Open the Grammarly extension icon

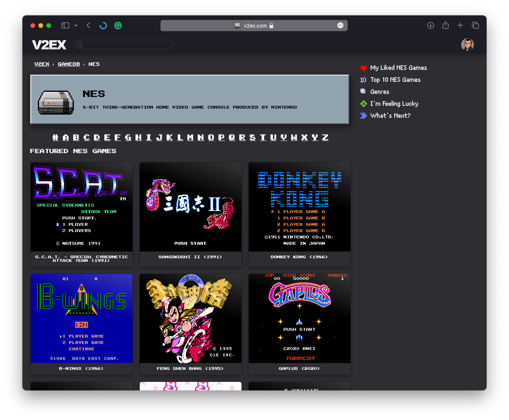coord(118,25)
